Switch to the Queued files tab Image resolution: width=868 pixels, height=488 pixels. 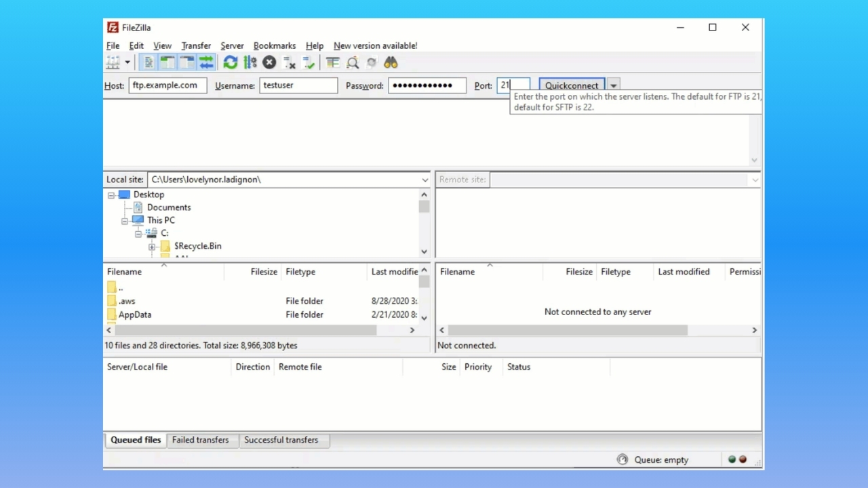136,440
